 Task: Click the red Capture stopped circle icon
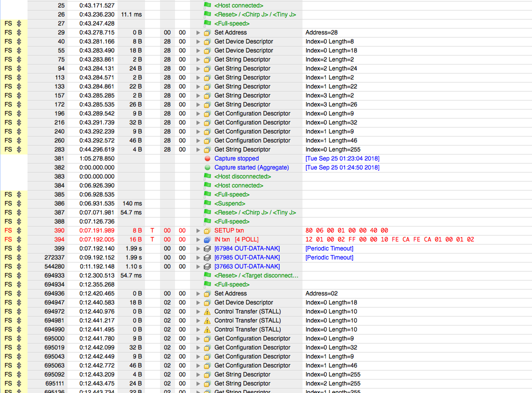tap(207, 158)
